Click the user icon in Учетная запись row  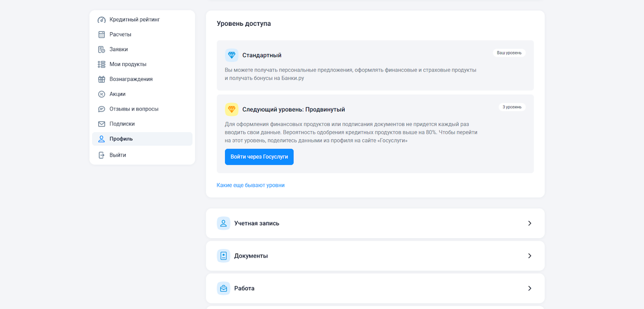click(x=223, y=223)
